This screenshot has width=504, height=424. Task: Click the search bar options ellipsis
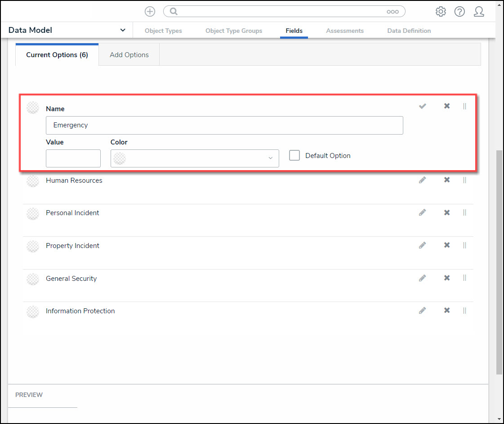pos(392,12)
